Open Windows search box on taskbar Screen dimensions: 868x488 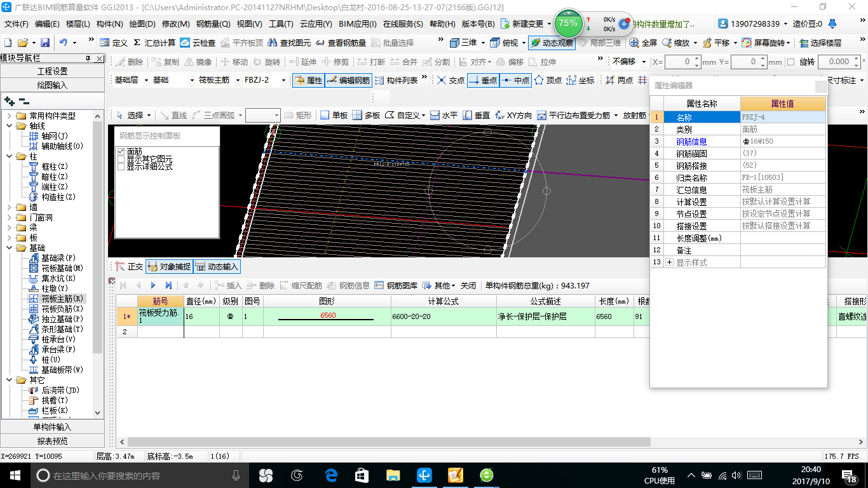point(139,475)
